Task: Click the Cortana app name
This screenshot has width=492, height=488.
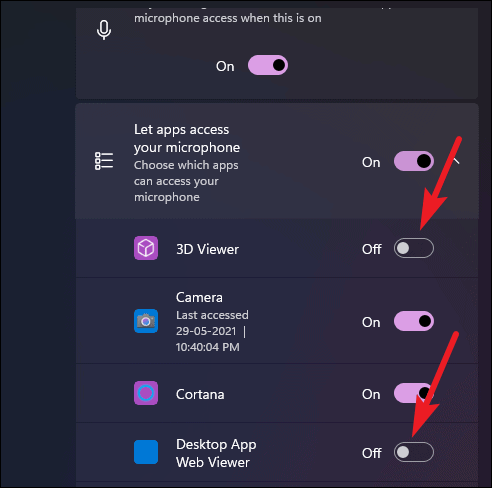Action: (200, 394)
